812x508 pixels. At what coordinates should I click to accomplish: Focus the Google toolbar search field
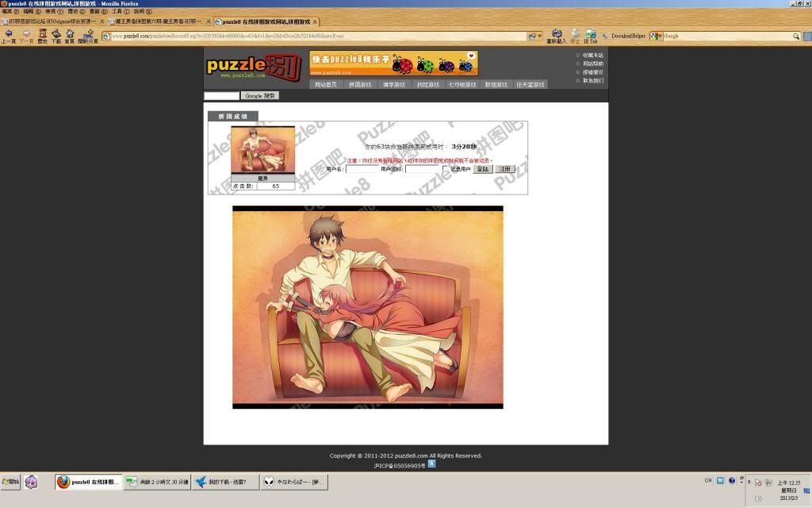[x=728, y=36]
